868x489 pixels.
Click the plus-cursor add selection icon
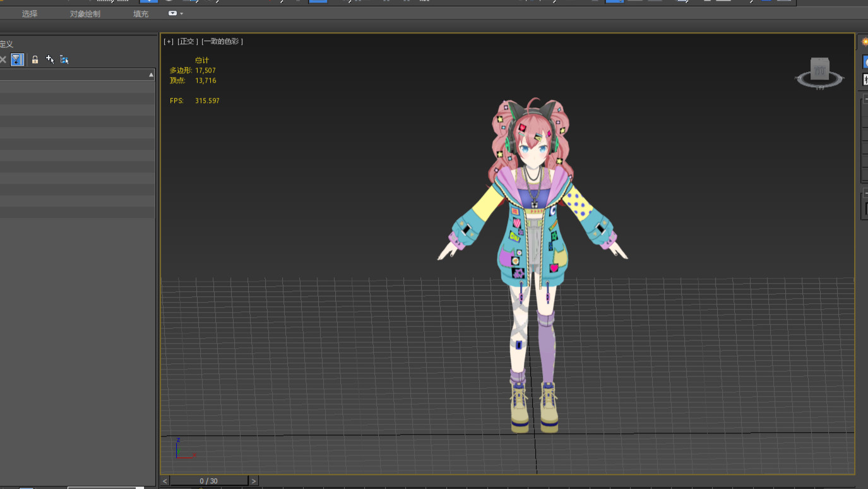(50, 59)
